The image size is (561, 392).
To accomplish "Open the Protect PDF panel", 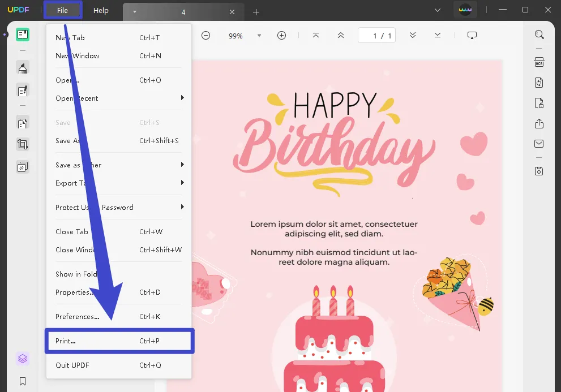I will [x=538, y=103].
